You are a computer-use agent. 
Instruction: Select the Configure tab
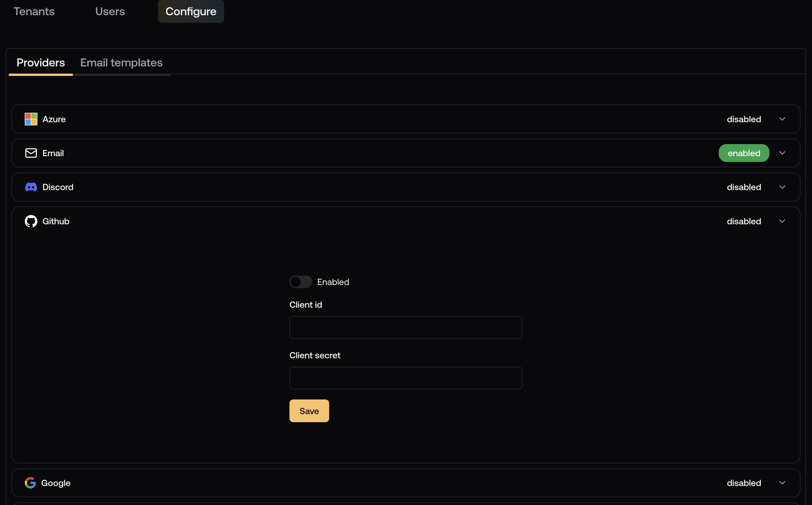[x=191, y=11]
